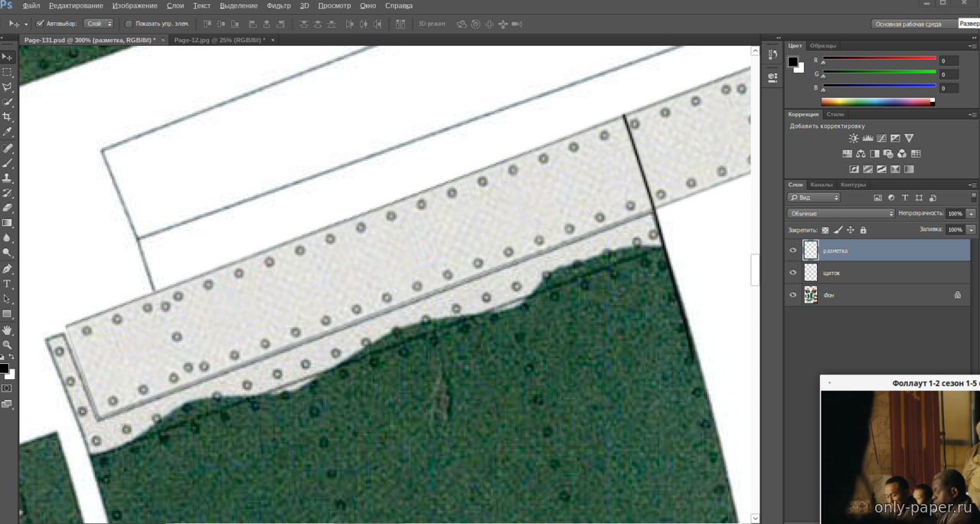
Task: Select the Pen tool
Action: [8, 269]
